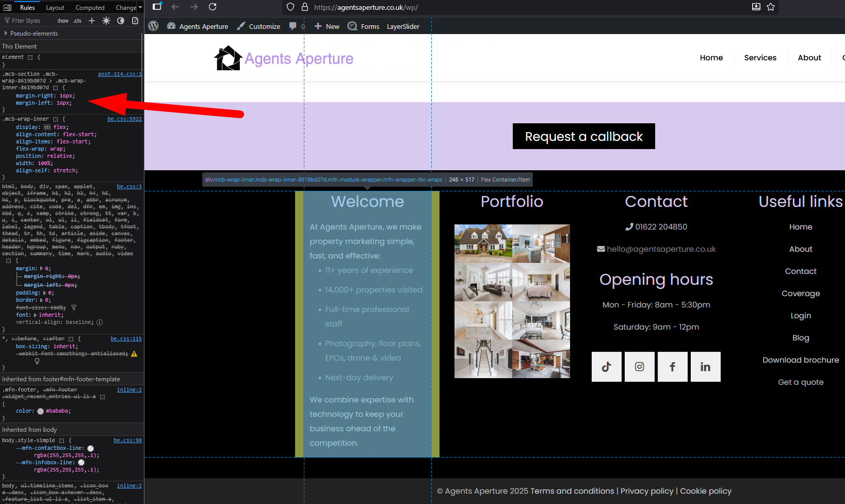
Task: Toggle dark color scheme simulation icon
Action: 121,21
